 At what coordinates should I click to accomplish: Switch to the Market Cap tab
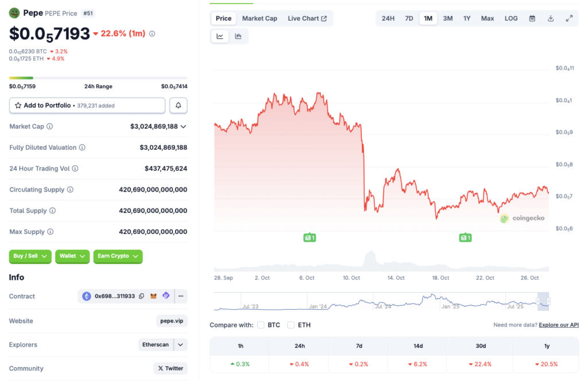pyautogui.click(x=260, y=18)
